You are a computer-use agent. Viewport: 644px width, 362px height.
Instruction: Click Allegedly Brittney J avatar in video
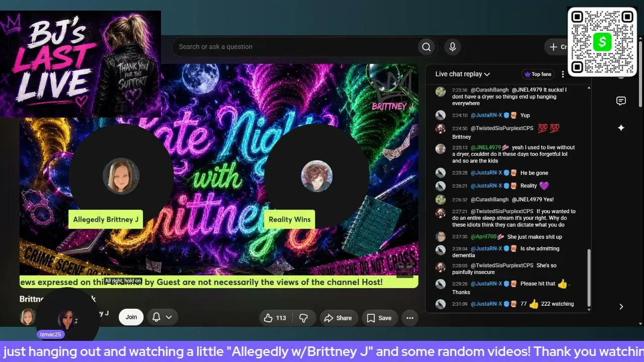coord(121,176)
